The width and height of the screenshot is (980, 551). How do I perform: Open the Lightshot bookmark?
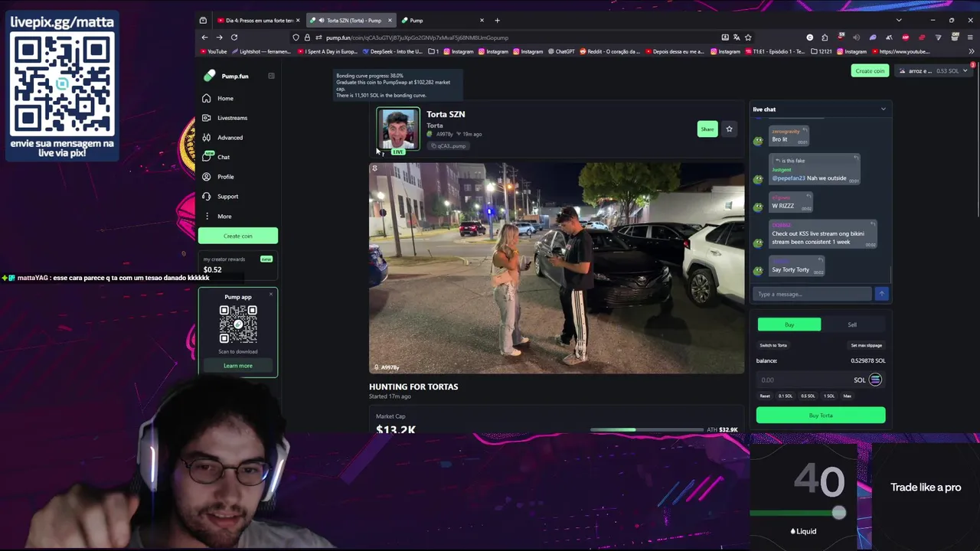(260, 51)
